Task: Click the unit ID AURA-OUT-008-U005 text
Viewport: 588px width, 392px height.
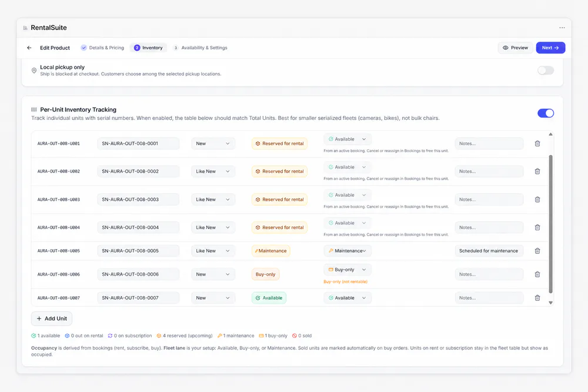Action: 58,251
